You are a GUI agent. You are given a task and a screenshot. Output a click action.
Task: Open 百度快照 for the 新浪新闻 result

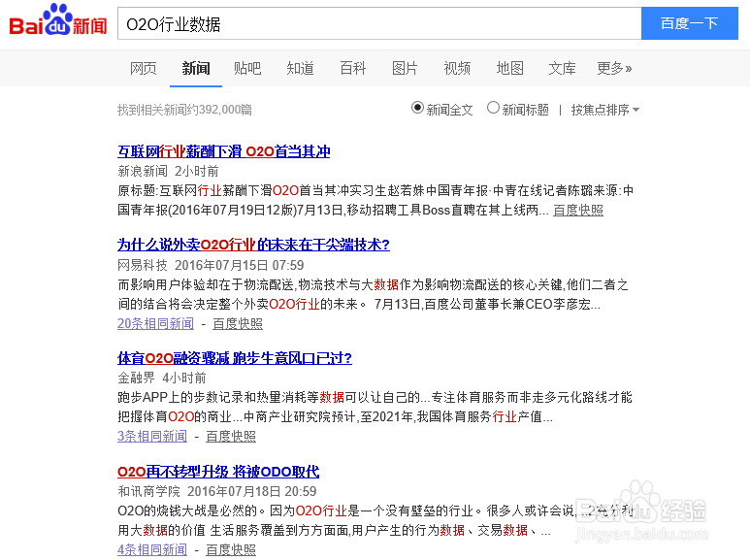pyautogui.click(x=578, y=210)
